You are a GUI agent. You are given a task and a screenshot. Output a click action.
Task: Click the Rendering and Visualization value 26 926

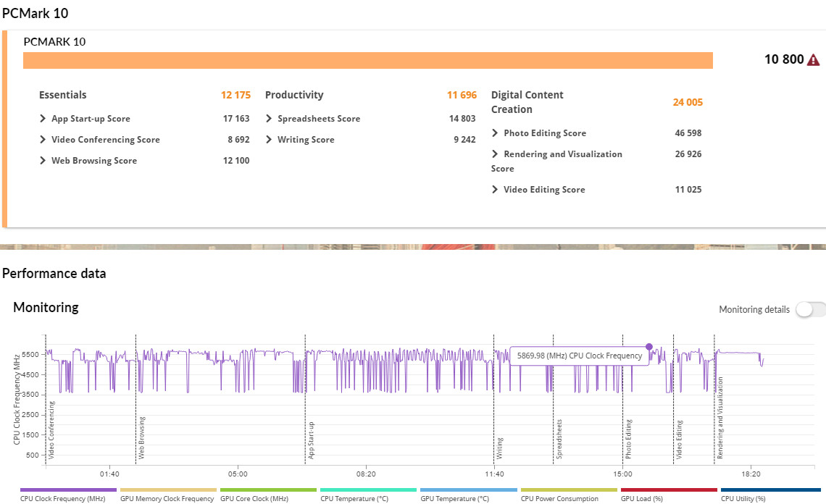(x=688, y=154)
